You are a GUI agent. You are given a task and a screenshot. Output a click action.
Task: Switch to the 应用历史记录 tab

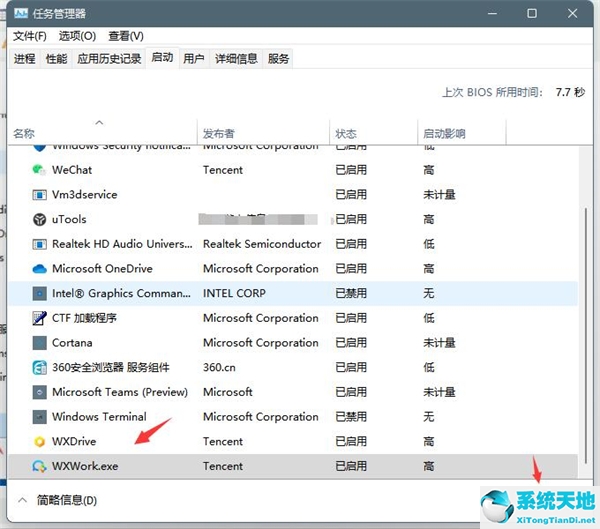109,59
